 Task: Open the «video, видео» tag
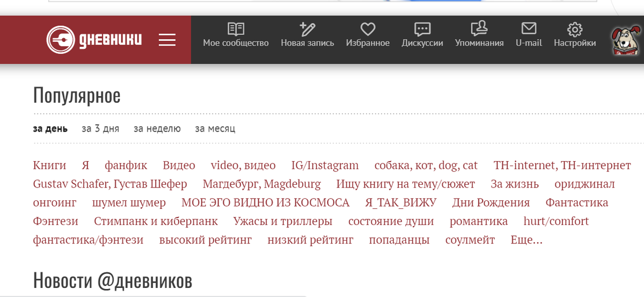(243, 165)
